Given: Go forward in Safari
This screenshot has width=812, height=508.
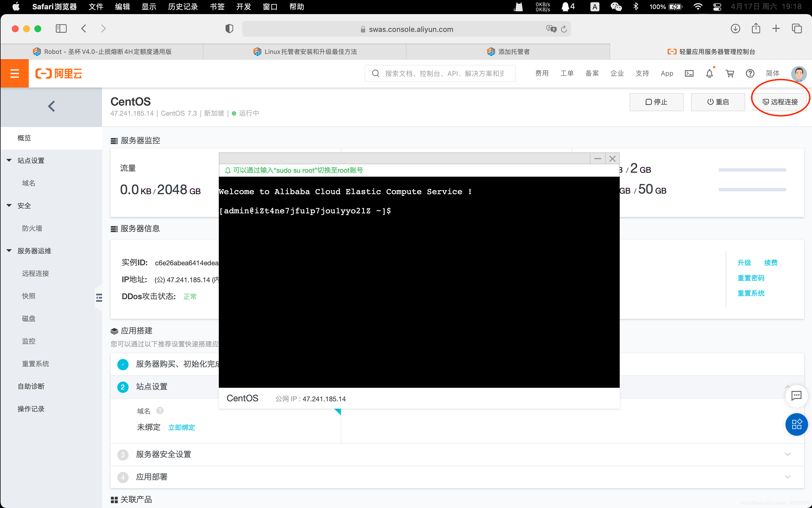Looking at the screenshot, I should tap(103, 29).
